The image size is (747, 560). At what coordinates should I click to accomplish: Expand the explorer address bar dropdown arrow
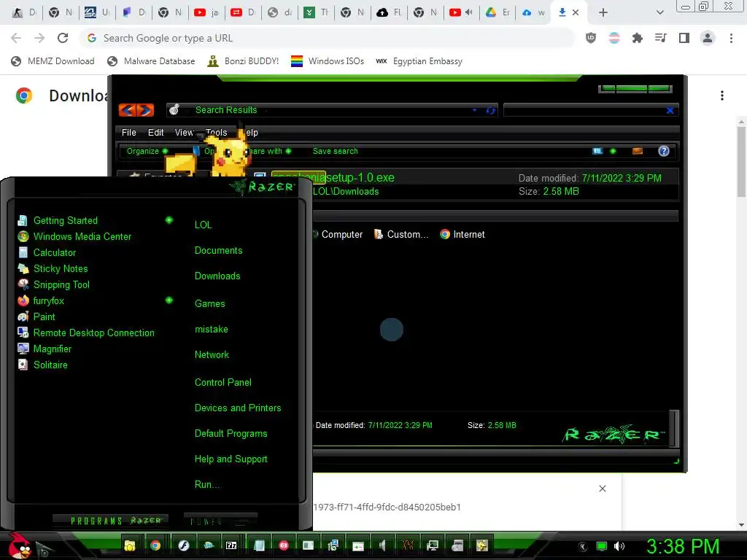(474, 110)
